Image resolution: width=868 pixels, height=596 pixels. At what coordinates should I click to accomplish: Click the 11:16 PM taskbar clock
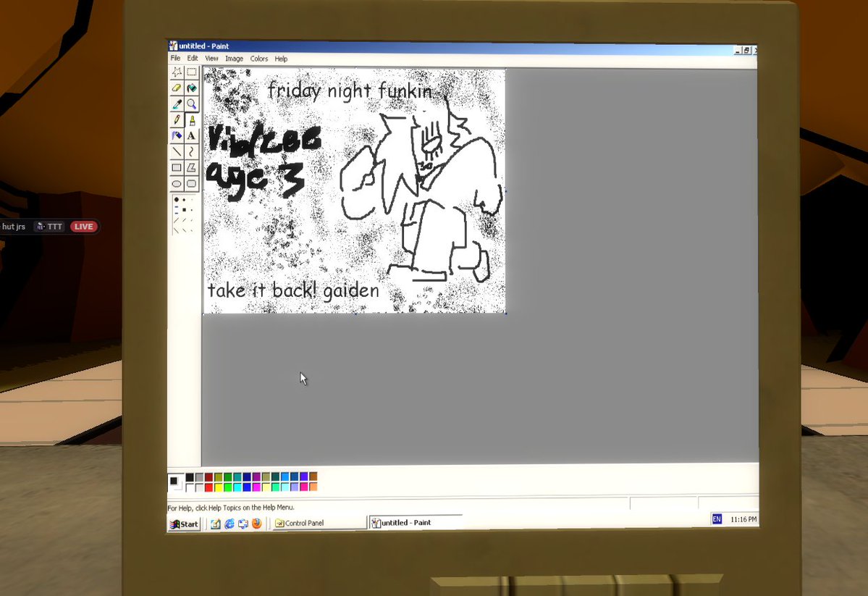pyautogui.click(x=743, y=519)
